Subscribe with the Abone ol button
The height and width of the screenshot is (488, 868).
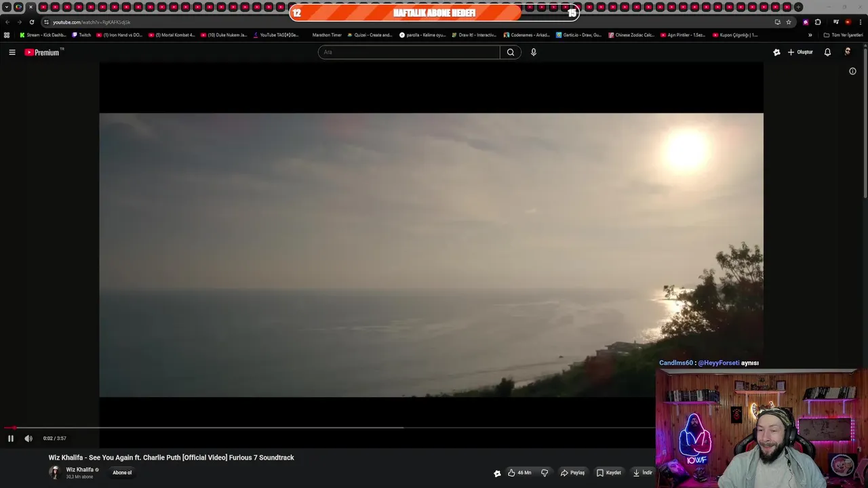coord(122,473)
